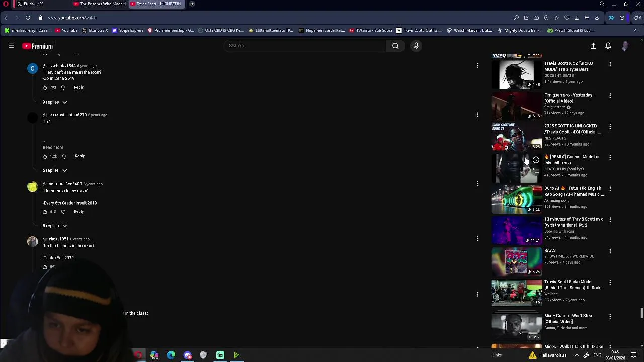Open Hallavaroitus weather widget in taskbar
Viewport: 644px width, 362px height.
548,355
